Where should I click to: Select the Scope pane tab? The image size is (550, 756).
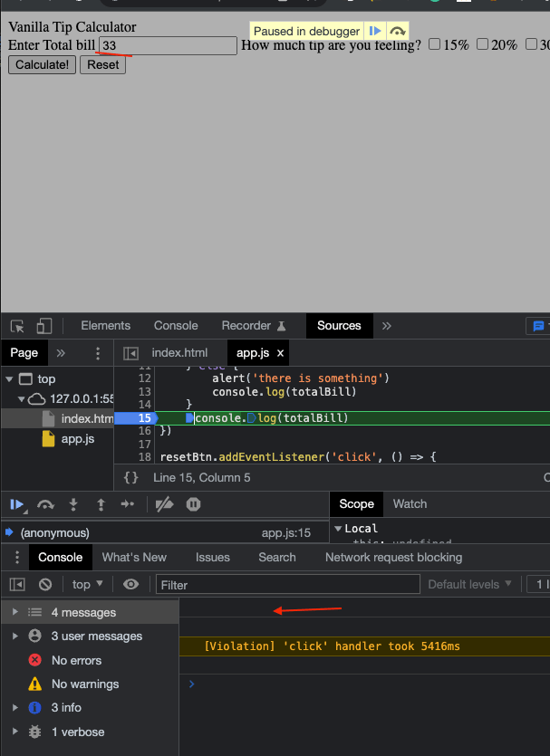tap(356, 504)
